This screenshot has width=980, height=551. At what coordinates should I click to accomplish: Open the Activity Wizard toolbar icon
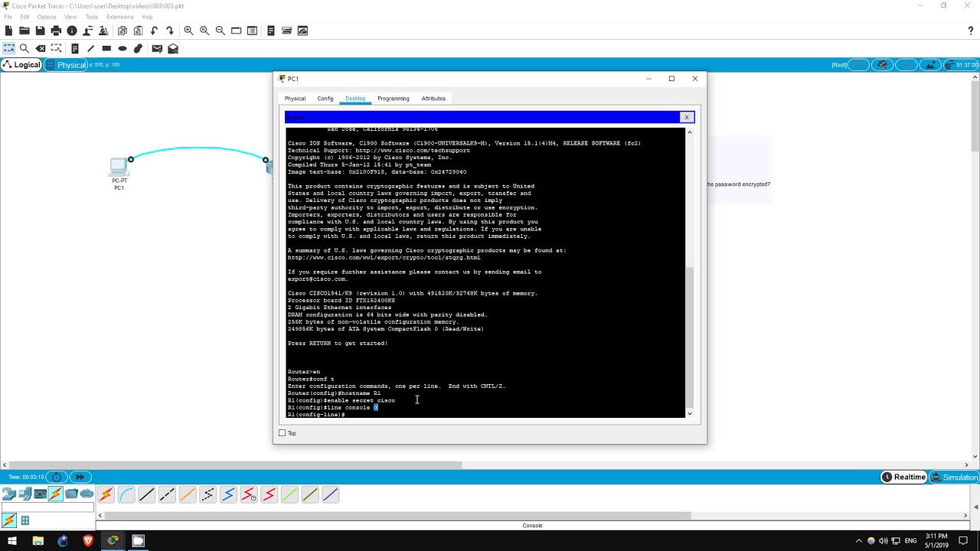pyautogui.click(x=103, y=31)
